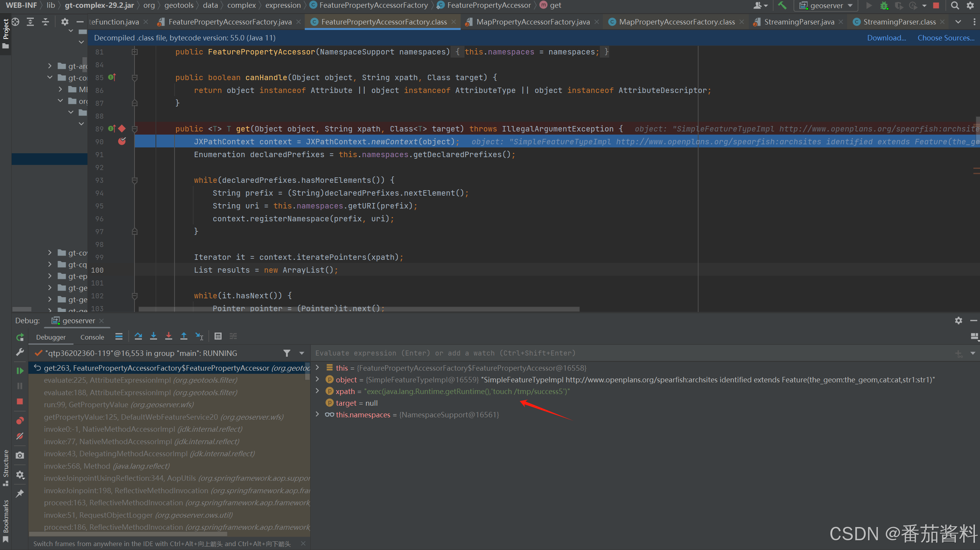This screenshot has width=980, height=550.
Task: Click Show Execution Point icon
Action: [119, 336]
